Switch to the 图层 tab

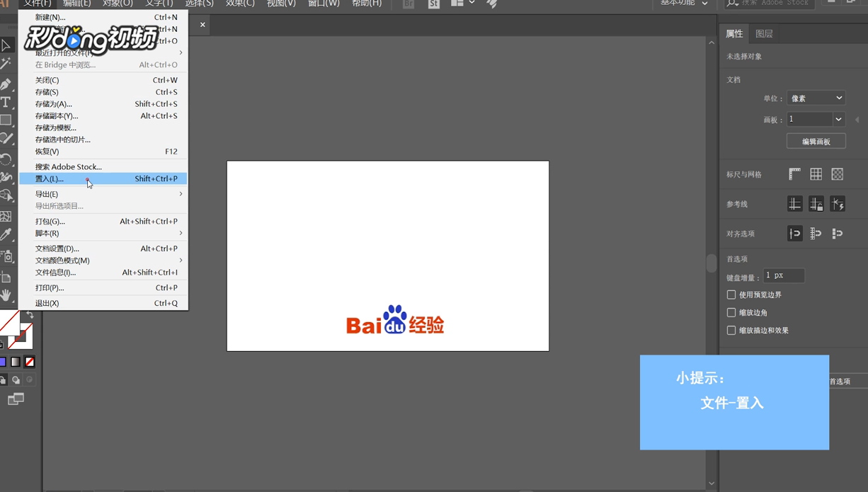coord(764,33)
